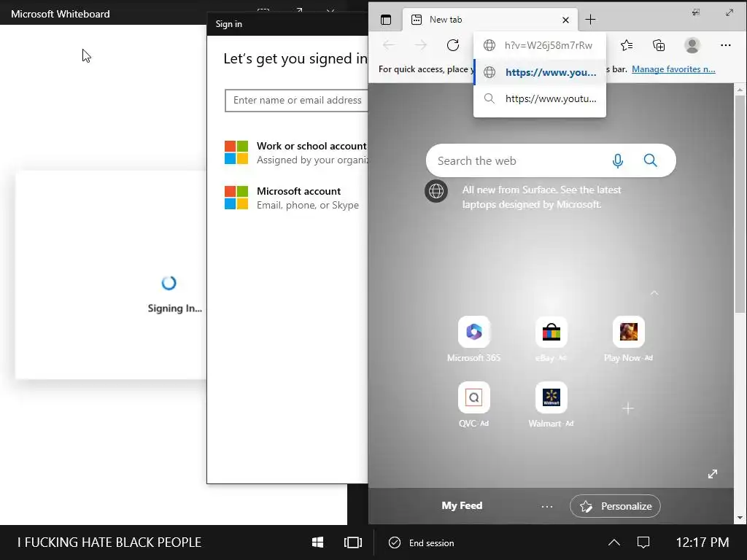Click the Search the web box
747x560 pixels.
pos(551,160)
